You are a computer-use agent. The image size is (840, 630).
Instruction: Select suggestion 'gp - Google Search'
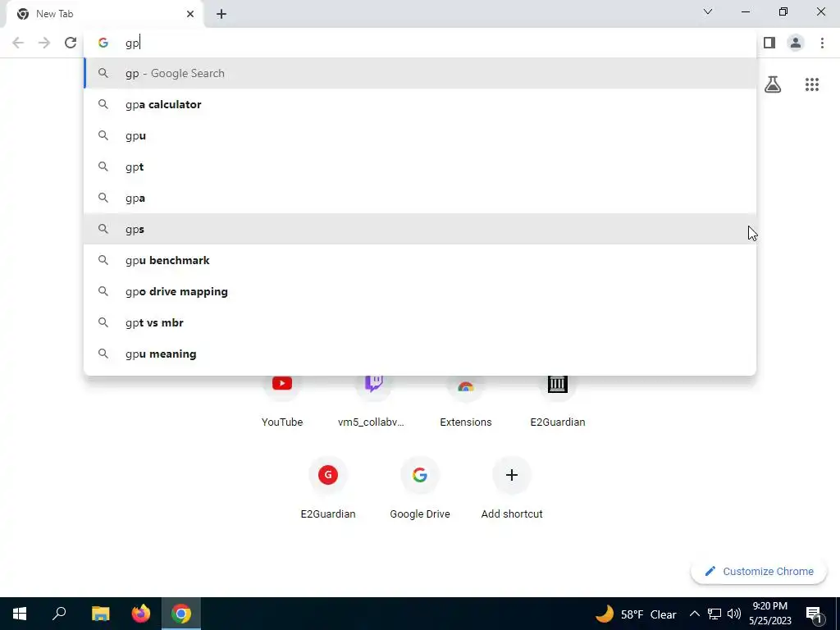click(420, 73)
